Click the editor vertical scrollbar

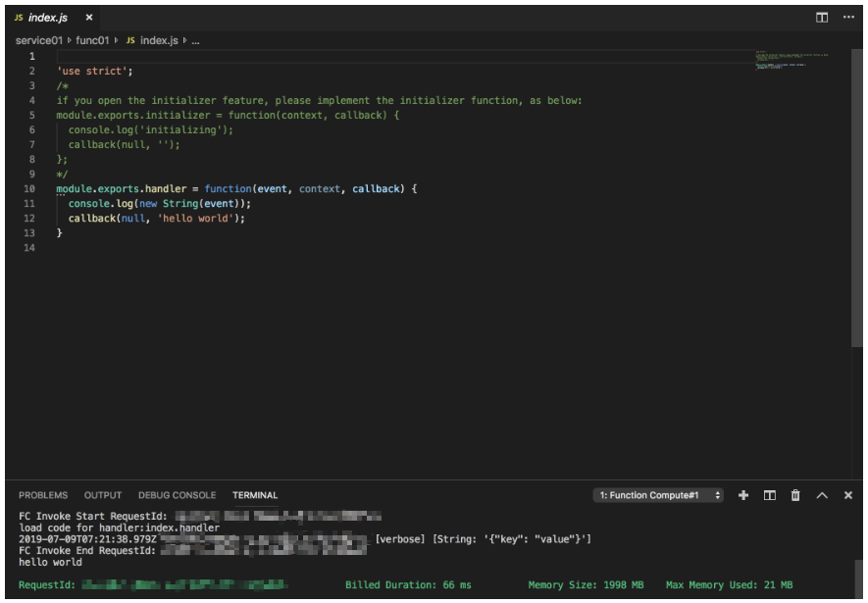tap(857, 198)
